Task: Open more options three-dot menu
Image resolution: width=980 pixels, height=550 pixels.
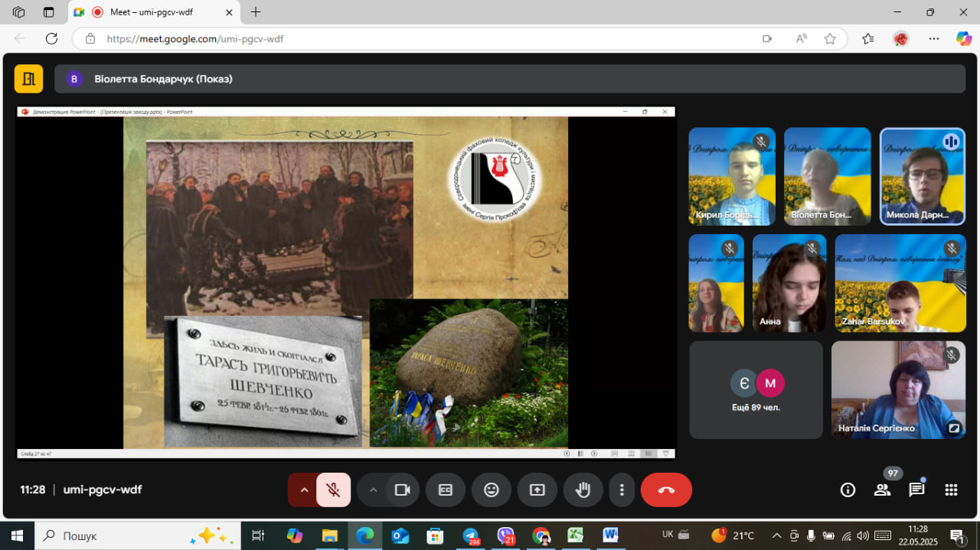Action: coord(622,490)
